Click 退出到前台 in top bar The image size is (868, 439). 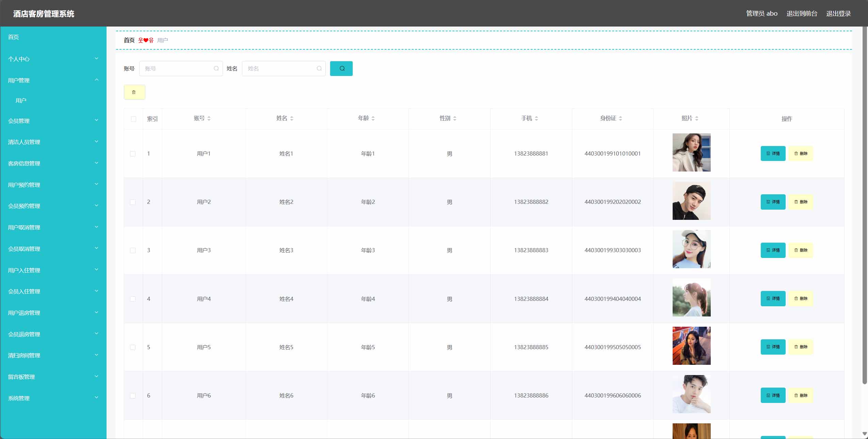[802, 14]
